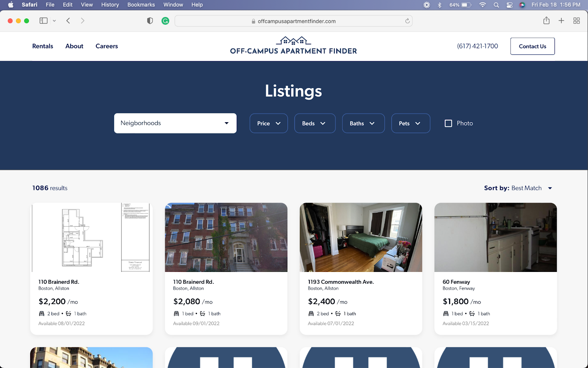Click bath icon on 60 Fenway listing
This screenshot has height=368, width=588.
pos(472,314)
